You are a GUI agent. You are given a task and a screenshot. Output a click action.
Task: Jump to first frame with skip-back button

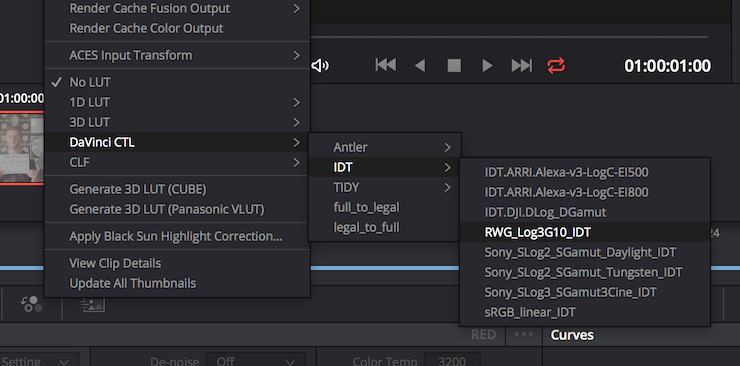[x=386, y=65]
